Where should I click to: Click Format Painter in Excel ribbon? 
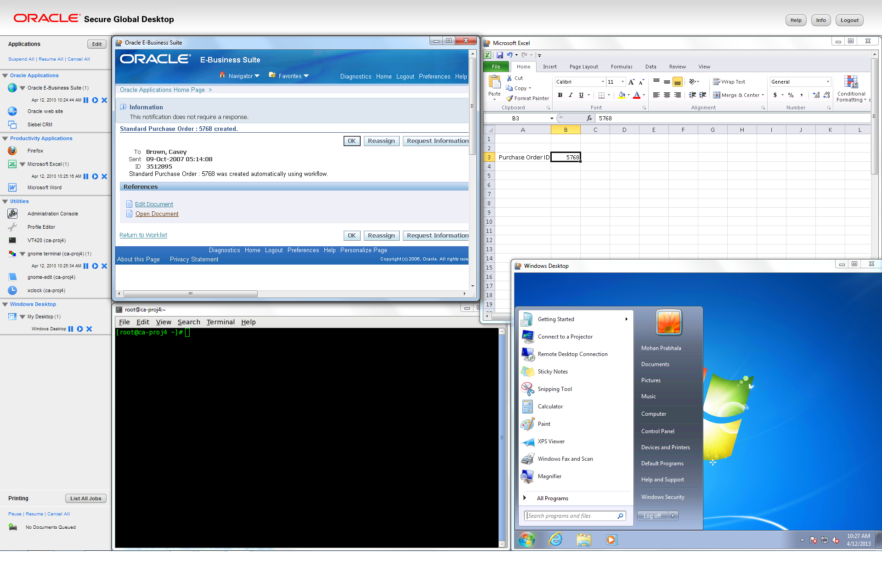click(527, 98)
